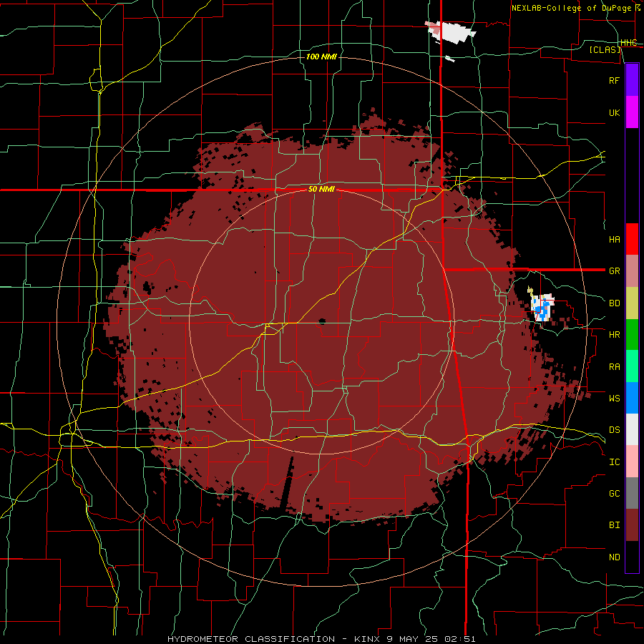Click the GC legend label
Viewport: 644px width, 644px height.
tap(614, 494)
